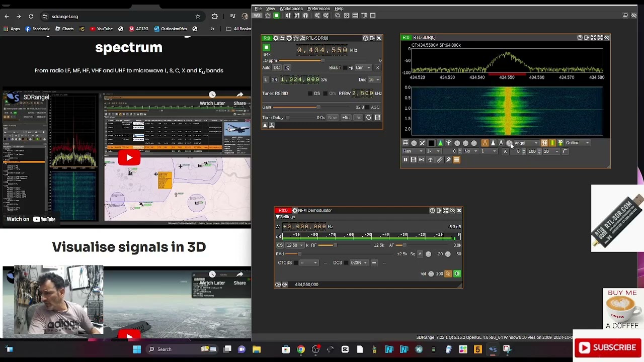Click Watch Later on SDRangel video
Screen dimensions: 644x362
(x=212, y=98)
